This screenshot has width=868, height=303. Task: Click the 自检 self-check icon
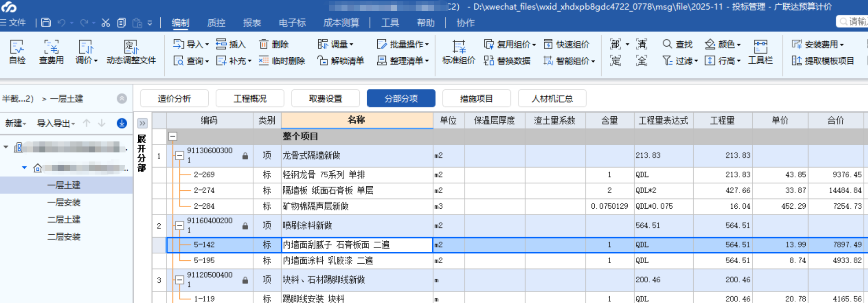pyautogui.click(x=17, y=52)
